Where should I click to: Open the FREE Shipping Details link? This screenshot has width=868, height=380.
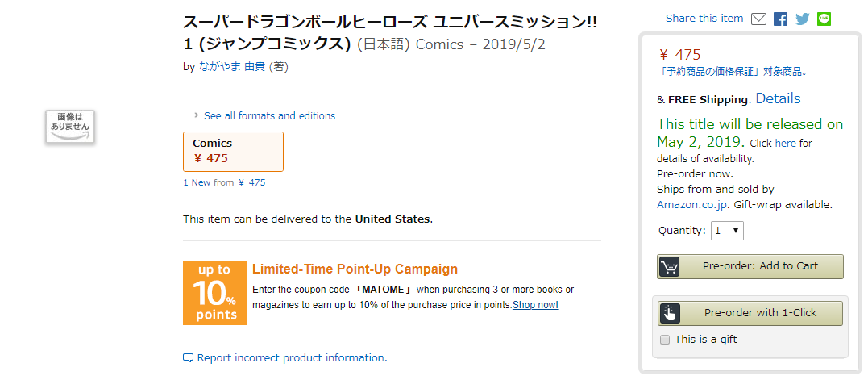point(778,98)
